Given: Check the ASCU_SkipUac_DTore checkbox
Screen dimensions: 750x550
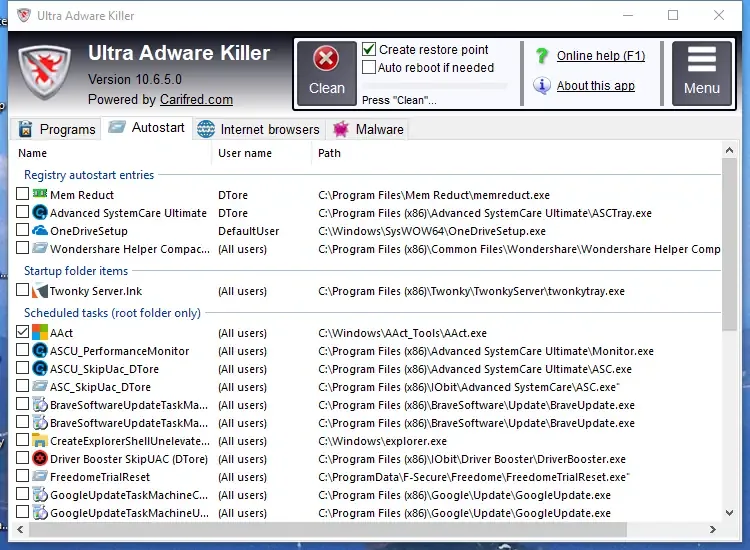Looking at the screenshot, I should 22,368.
